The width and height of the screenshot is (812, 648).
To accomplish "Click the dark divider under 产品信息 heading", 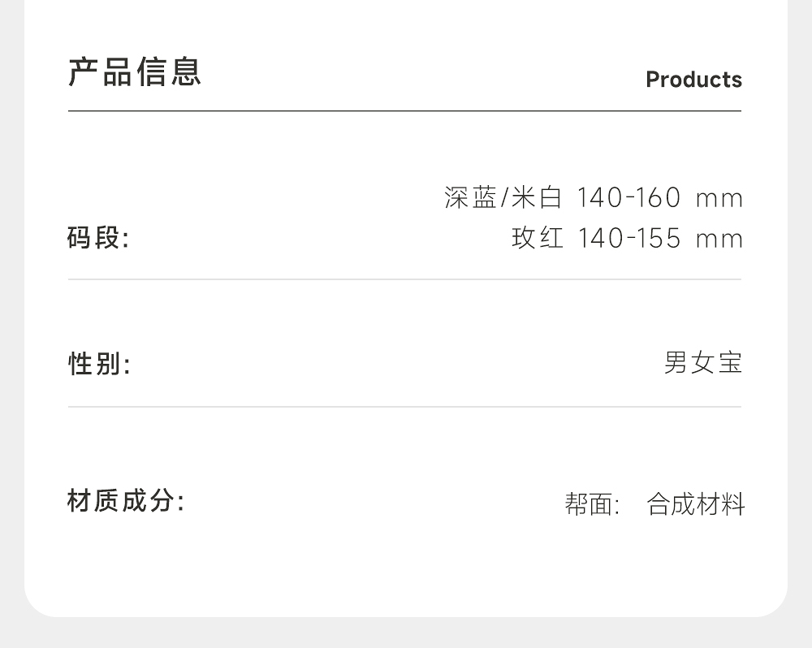I will 404,110.
